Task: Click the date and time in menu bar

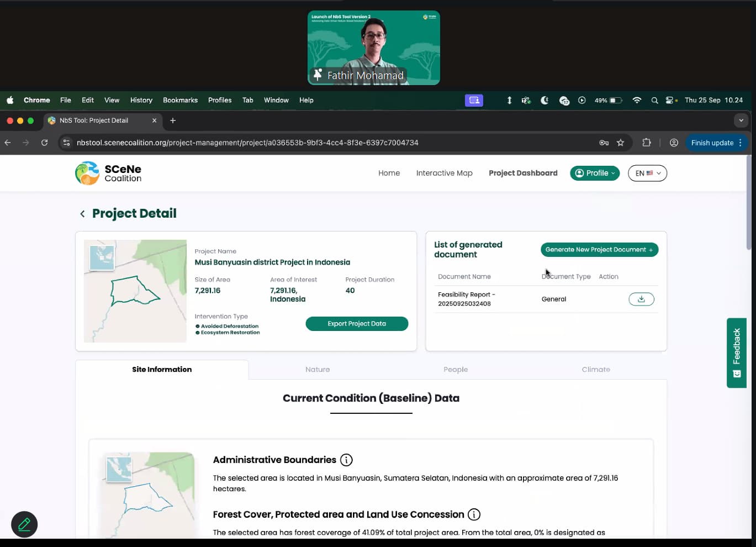Action: point(713,100)
